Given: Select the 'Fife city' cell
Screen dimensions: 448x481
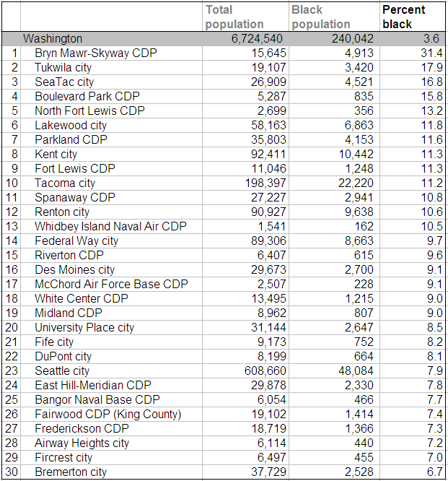Looking at the screenshot, I should pyautogui.click(x=111, y=342).
